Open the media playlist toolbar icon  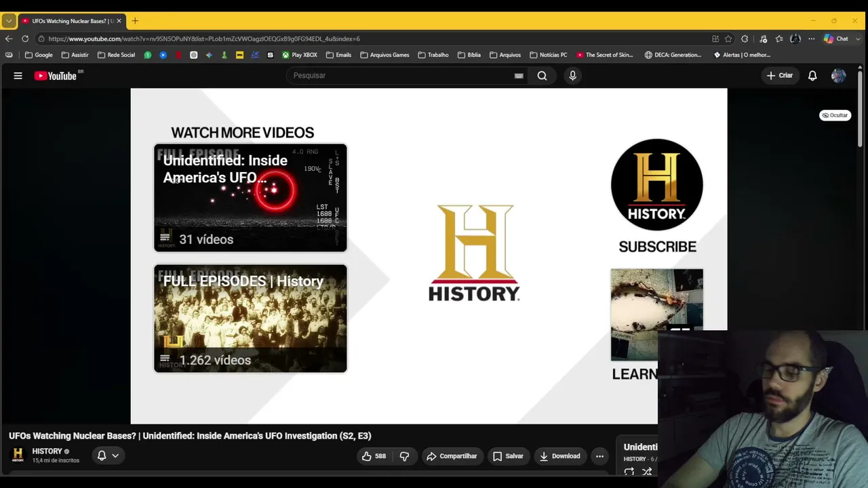click(x=763, y=39)
